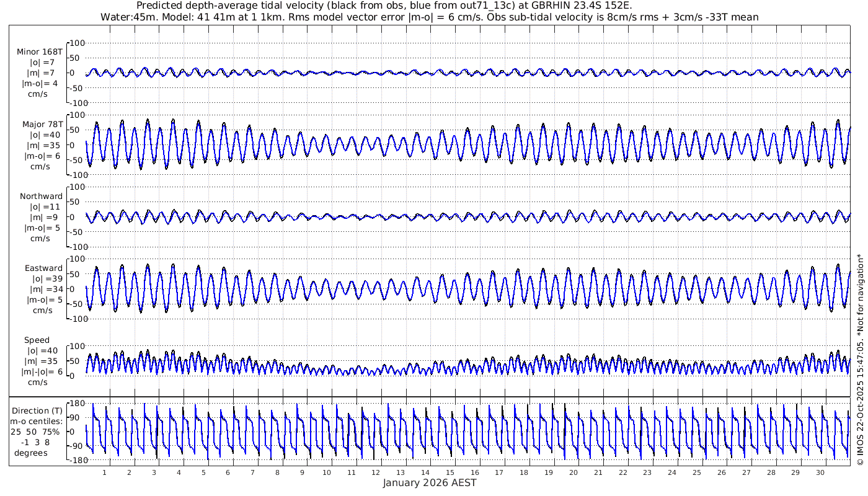The width and height of the screenshot is (868, 496).
Task: Click the "-50" tick of the Eastward panel
Action: (x=77, y=304)
